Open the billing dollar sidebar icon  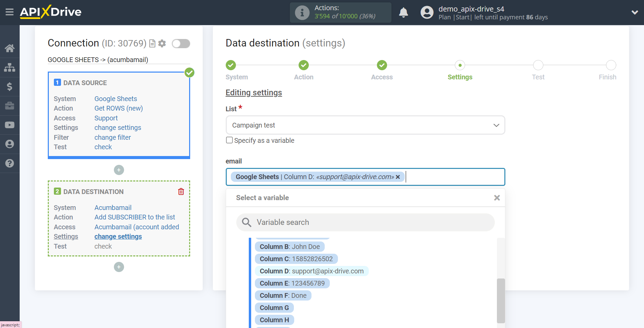coord(9,86)
